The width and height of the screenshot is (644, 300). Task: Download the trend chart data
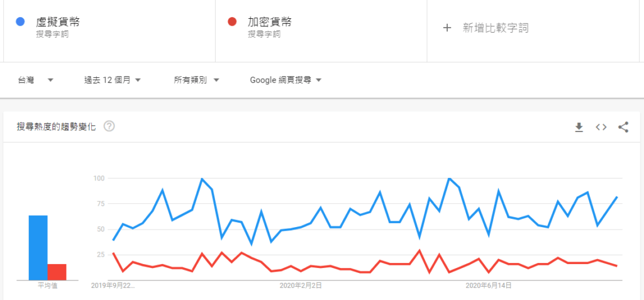[579, 127]
